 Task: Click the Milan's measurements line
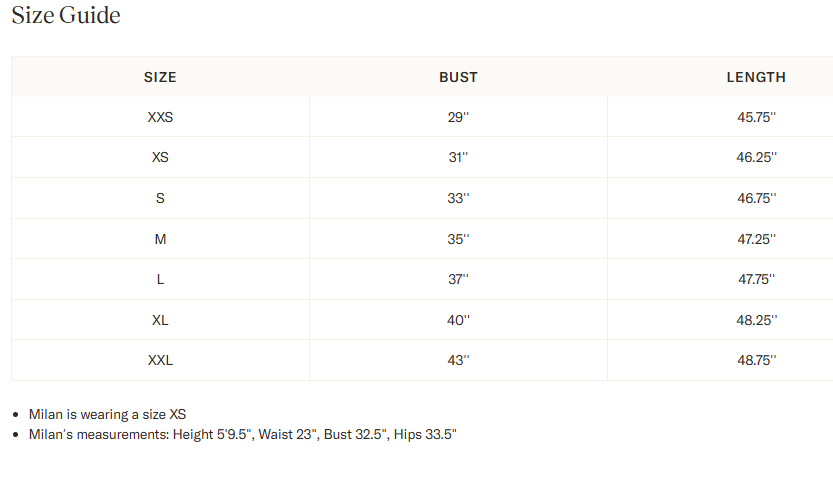(x=243, y=434)
